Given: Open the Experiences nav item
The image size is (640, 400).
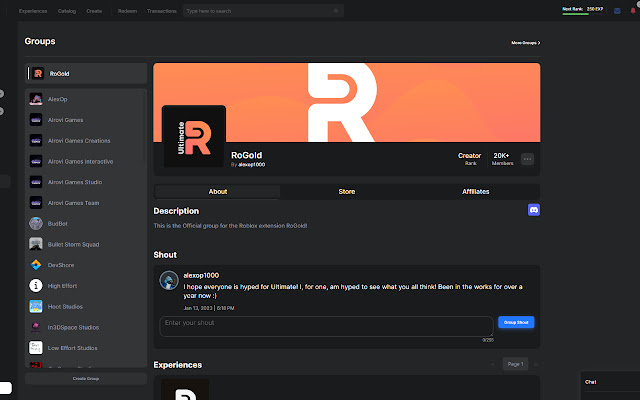Looking at the screenshot, I should [33, 11].
